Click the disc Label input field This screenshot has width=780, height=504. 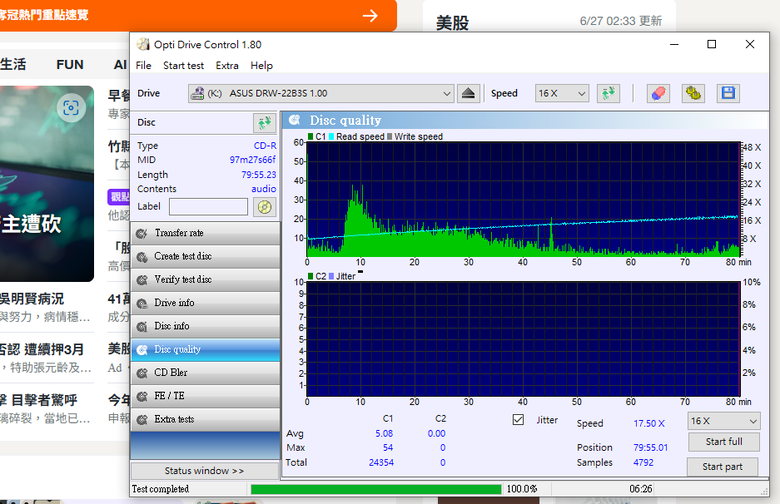pyautogui.click(x=208, y=206)
